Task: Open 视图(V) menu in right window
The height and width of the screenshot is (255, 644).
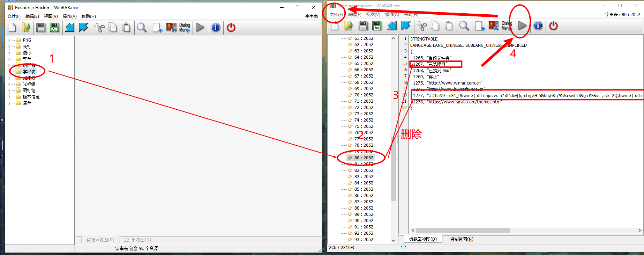Action: click(x=373, y=15)
